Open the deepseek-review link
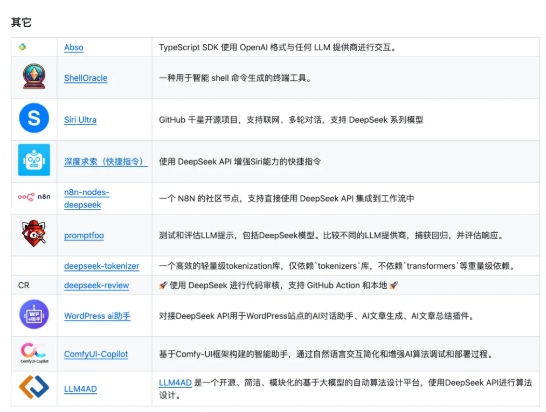 tap(96, 285)
